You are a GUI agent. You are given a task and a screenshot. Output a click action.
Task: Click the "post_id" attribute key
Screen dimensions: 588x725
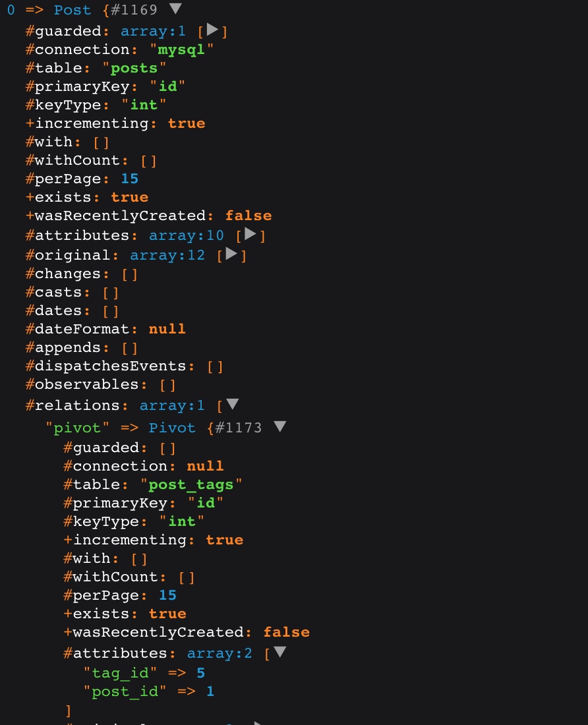click(125, 691)
